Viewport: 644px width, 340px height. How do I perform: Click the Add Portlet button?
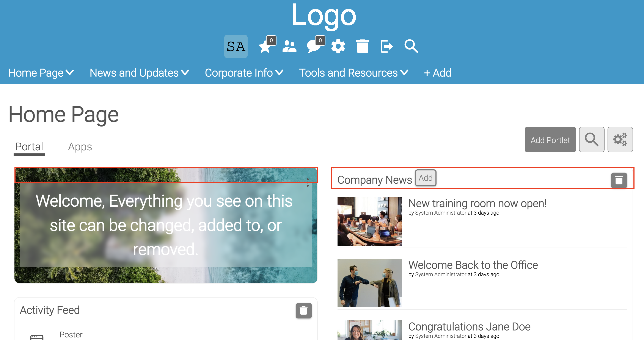550,139
